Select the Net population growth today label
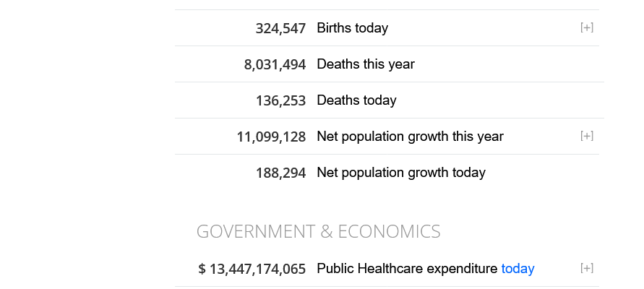This screenshot has height=289, width=644. tap(400, 173)
